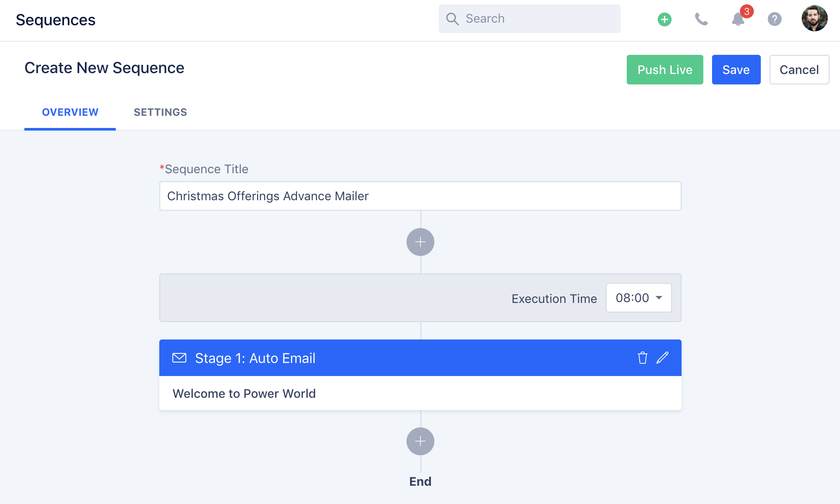Focus the Search input field

529,19
